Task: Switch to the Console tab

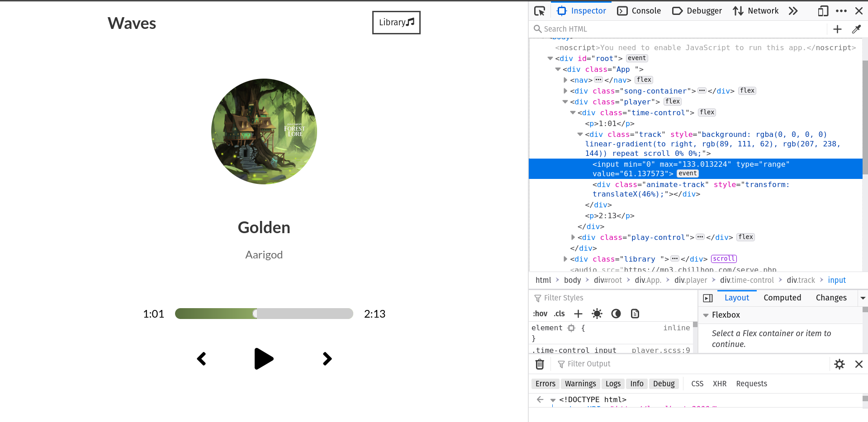Action: point(639,11)
